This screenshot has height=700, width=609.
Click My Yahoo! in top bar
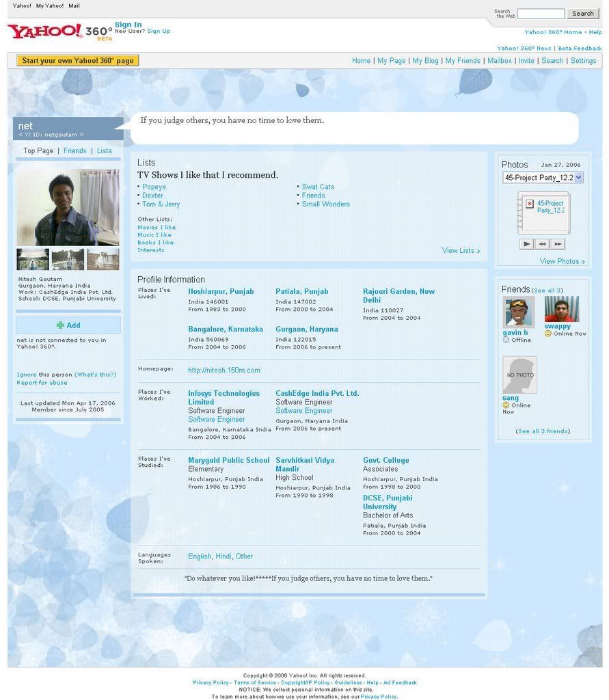[x=50, y=5]
